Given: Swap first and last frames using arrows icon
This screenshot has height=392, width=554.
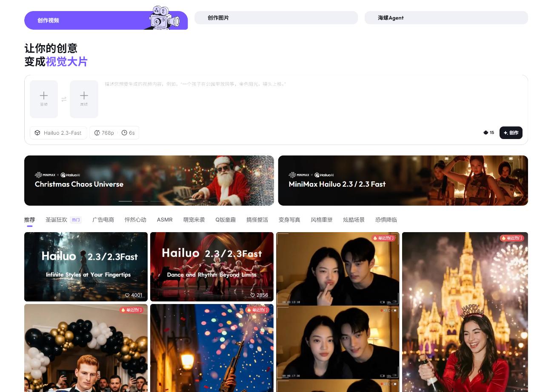Looking at the screenshot, I should pyautogui.click(x=64, y=99).
